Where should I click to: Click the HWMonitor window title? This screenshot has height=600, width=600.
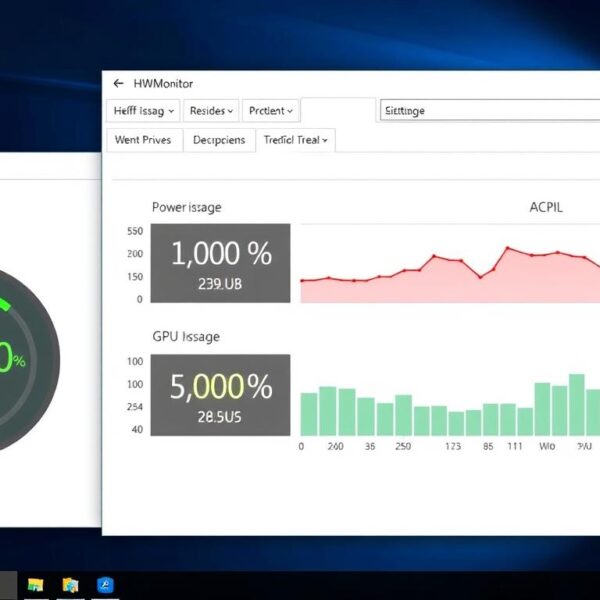coord(163,83)
